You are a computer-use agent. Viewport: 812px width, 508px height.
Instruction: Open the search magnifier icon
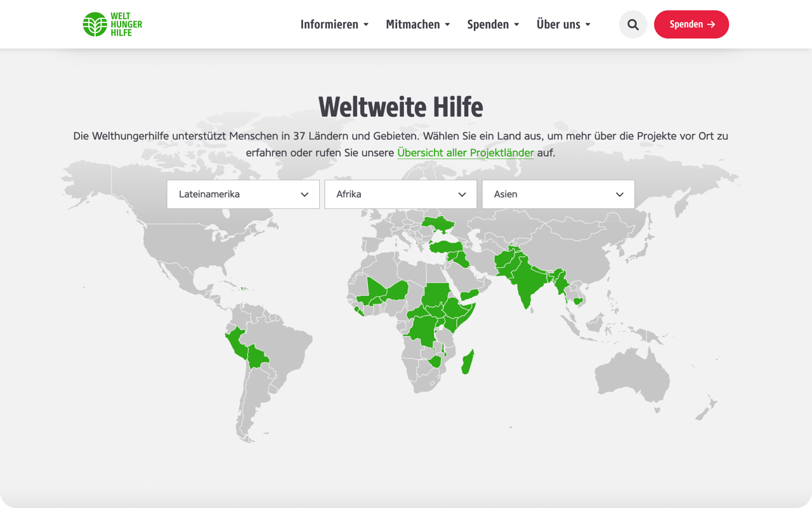632,24
